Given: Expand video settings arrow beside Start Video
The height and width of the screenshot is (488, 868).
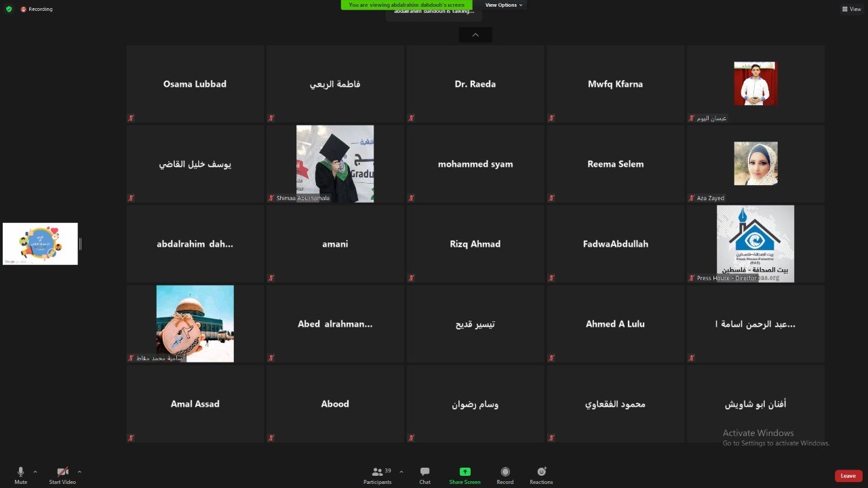Looking at the screenshot, I should [79, 472].
